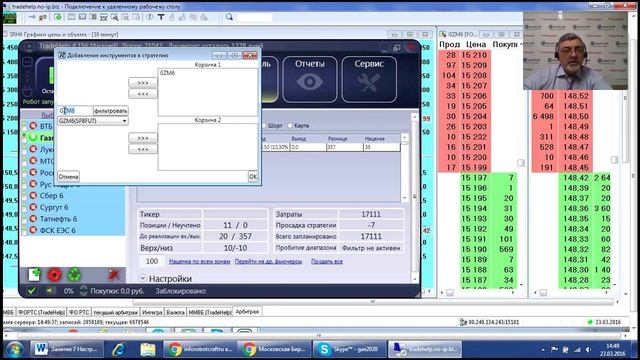The width and height of the screenshot is (640, 360).
Task: Open the Сервис tools panel
Action: coord(369,79)
